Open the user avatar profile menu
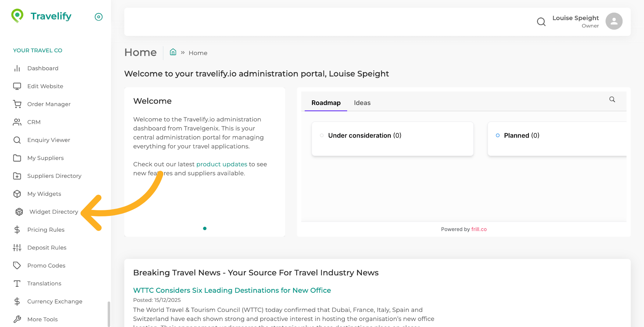The image size is (644, 327). [614, 21]
